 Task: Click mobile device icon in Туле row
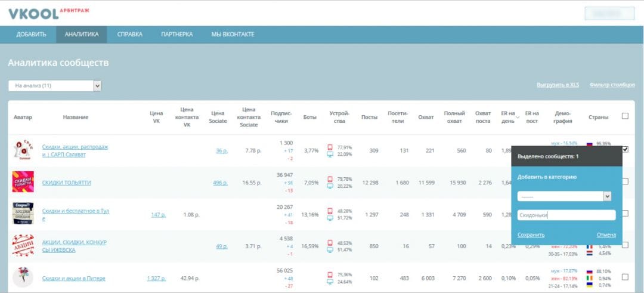pos(330,211)
